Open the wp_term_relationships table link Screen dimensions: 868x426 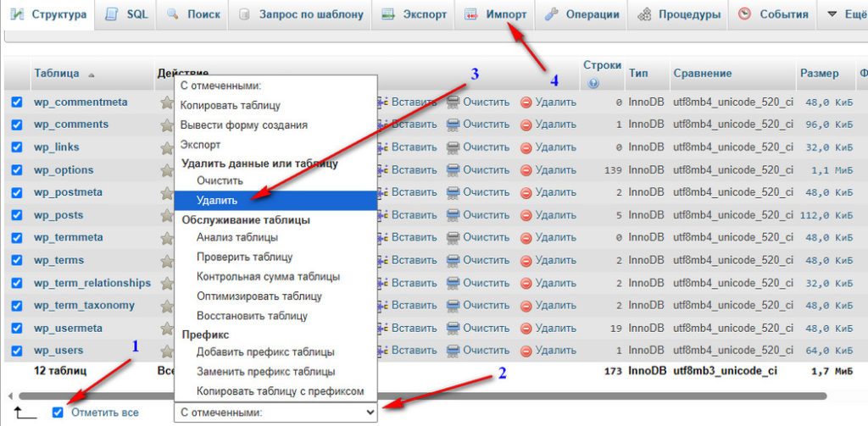click(x=92, y=283)
